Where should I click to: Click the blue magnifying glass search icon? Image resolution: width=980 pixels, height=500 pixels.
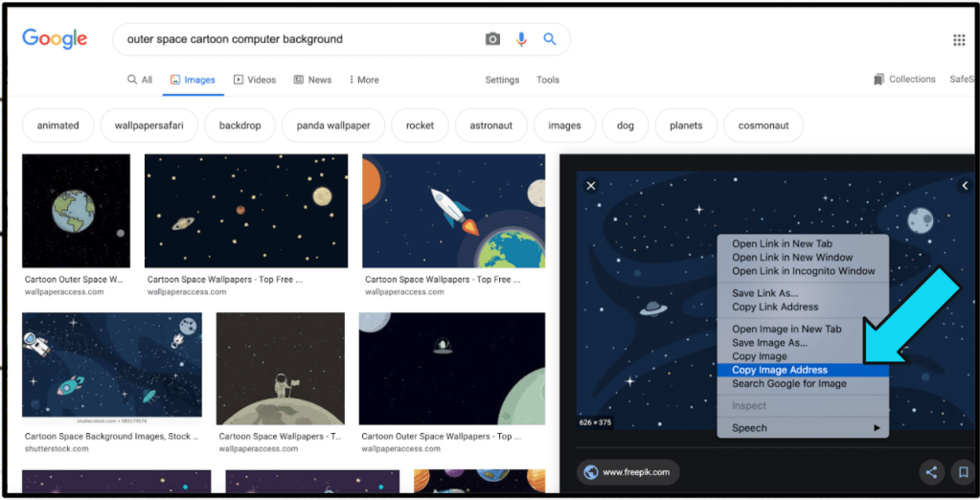coord(550,39)
